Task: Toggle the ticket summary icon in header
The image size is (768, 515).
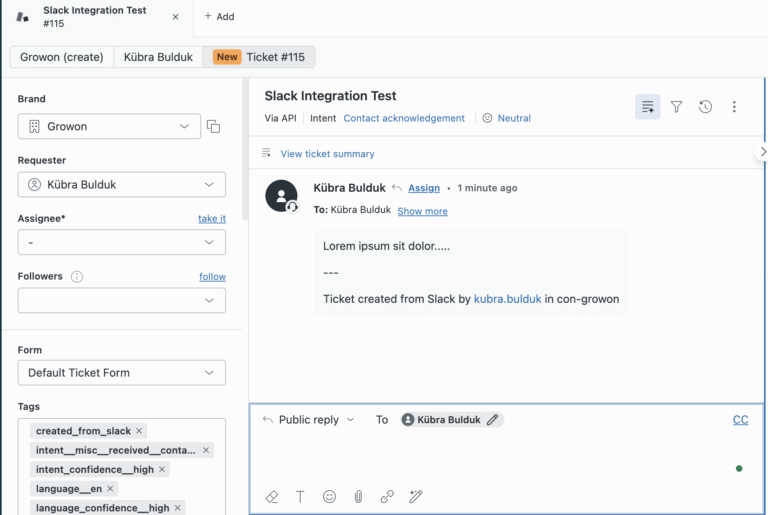Action: [x=648, y=107]
